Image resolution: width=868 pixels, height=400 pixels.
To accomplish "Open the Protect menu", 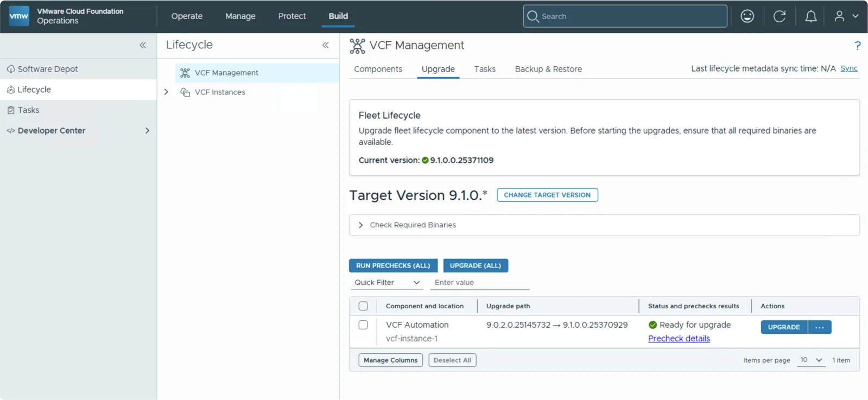I will point(292,16).
